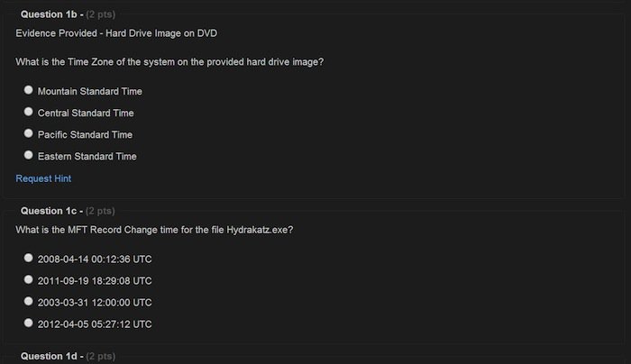Viewport: 631px width, 364px height.
Task: Click the '2011-09-19 18:29:08 UTC' label text
Action: [x=95, y=280]
